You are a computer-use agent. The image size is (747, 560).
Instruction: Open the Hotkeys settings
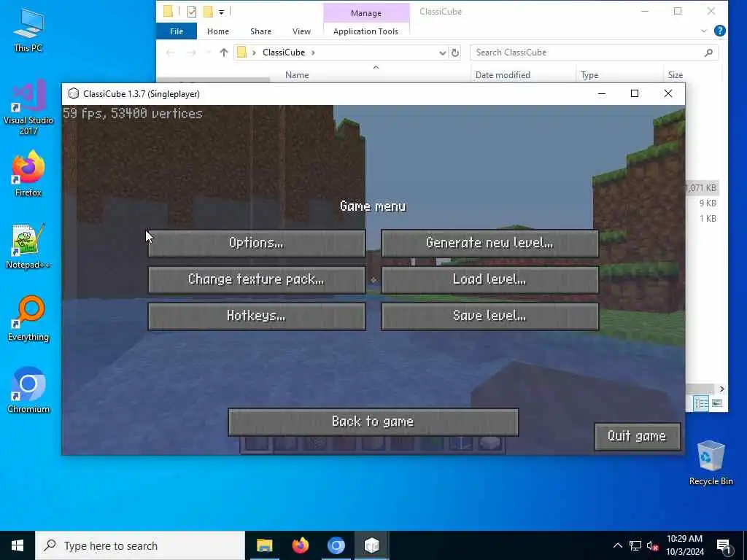point(257,316)
